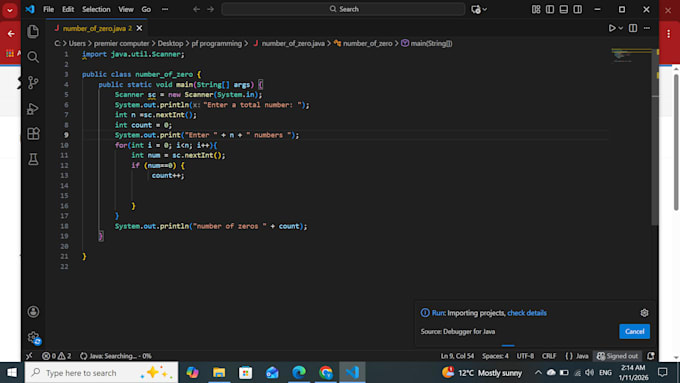Image resolution: width=680 pixels, height=383 pixels.
Task: Open the remote window status icon
Action: point(29,356)
